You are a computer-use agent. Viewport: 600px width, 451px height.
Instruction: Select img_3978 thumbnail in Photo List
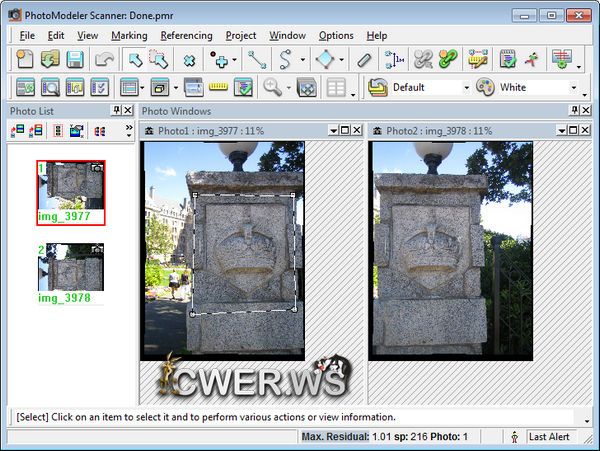(71, 274)
